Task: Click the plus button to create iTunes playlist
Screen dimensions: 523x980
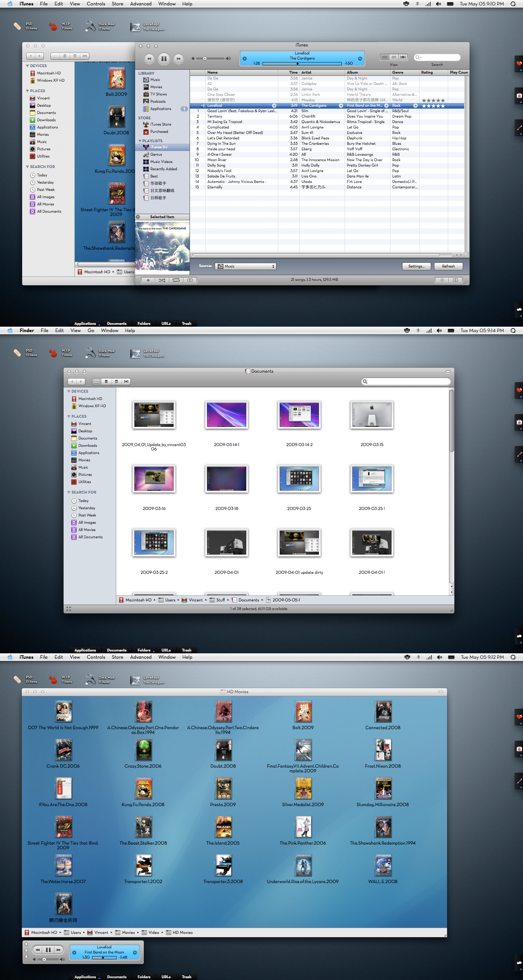Action: point(148,280)
